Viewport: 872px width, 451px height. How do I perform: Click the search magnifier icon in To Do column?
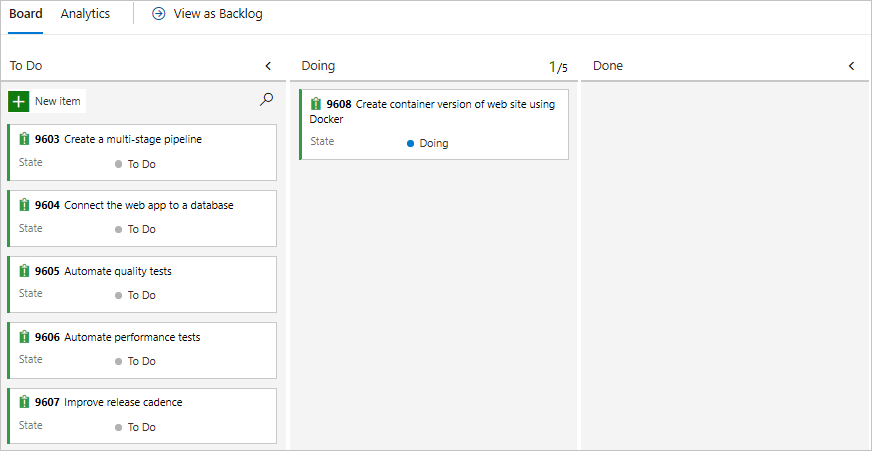click(266, 99)
